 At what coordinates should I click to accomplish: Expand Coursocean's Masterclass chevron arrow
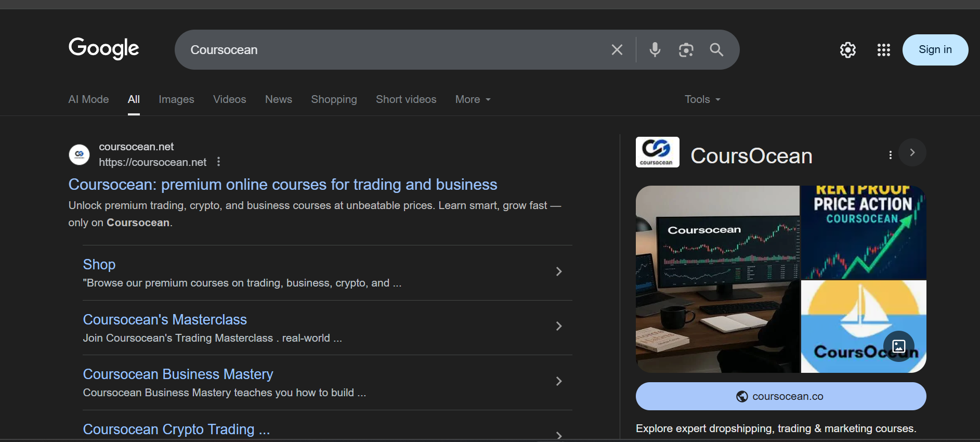[559, 326]
